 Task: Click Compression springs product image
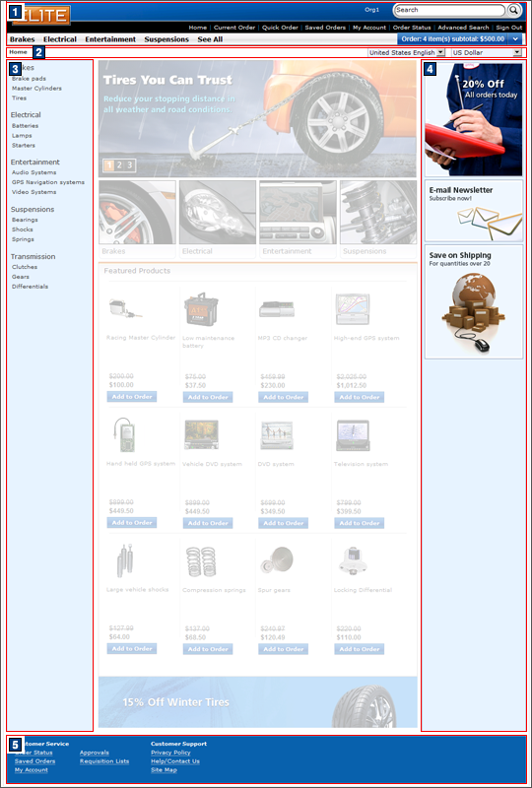201,560
